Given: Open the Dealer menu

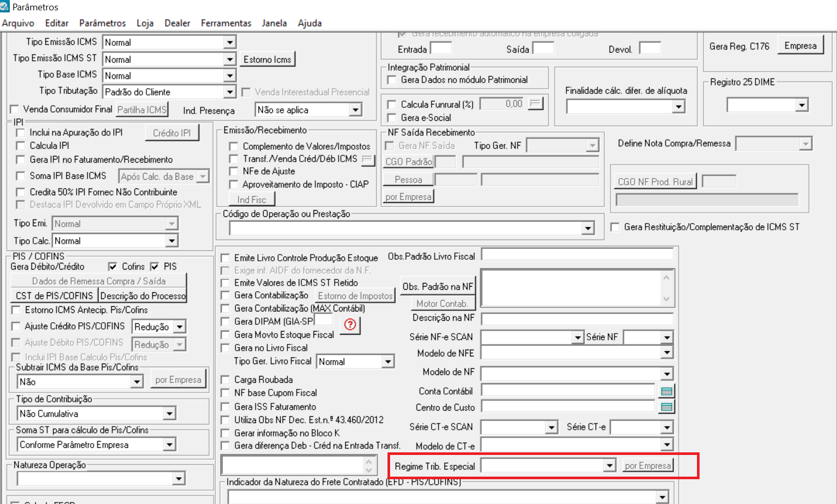Looking at the screenshot, I should click(x=177, y=23).
